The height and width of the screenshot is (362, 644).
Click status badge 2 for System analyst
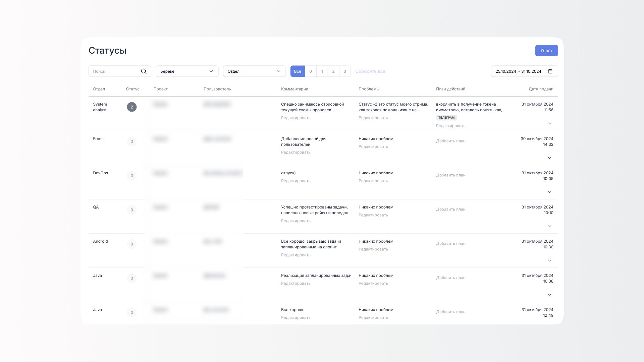pyautogui.click(x=131, y=107)
